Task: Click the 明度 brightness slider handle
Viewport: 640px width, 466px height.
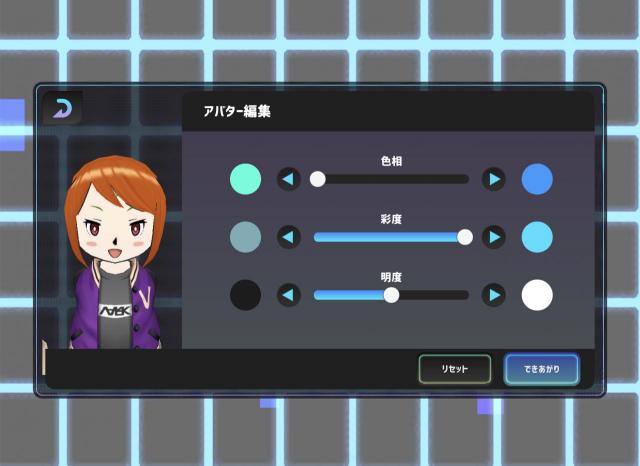Action: click(392, 295)
